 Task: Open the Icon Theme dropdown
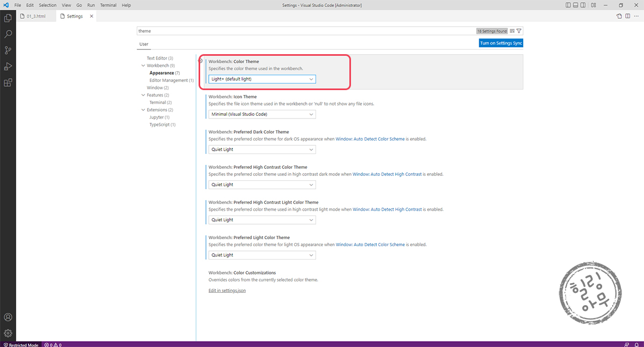[262, 114]
